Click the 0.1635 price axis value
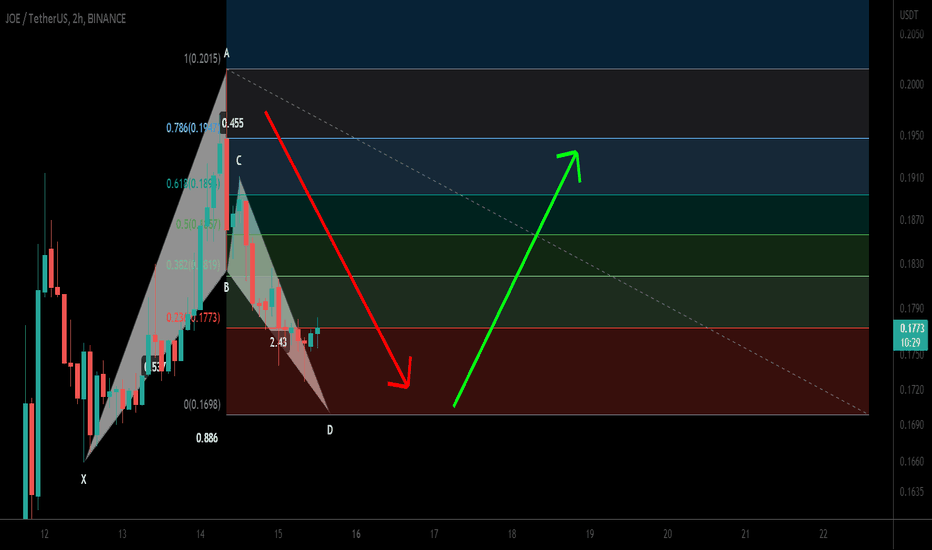This screenshot has width=932, height=550. tap(912, 492)
